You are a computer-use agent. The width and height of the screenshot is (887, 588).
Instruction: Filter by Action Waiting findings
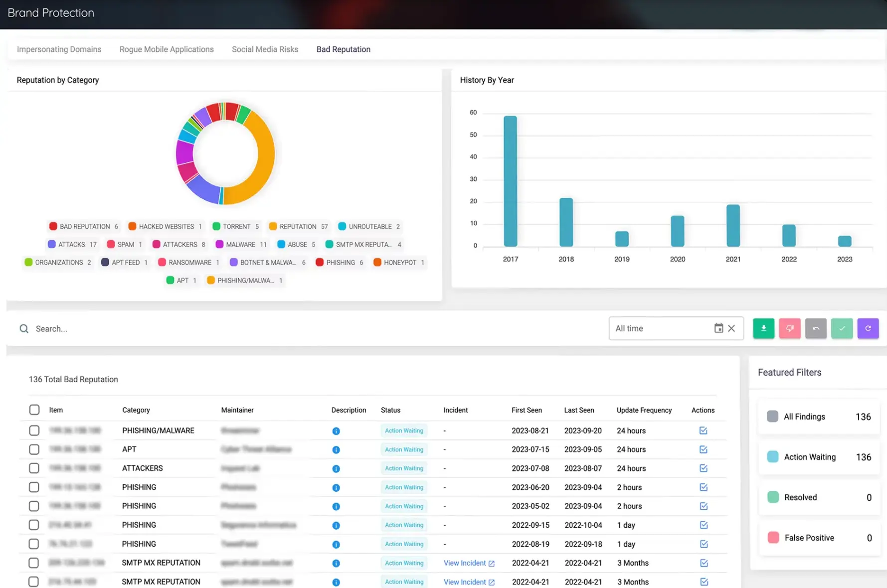click(819, 457)
